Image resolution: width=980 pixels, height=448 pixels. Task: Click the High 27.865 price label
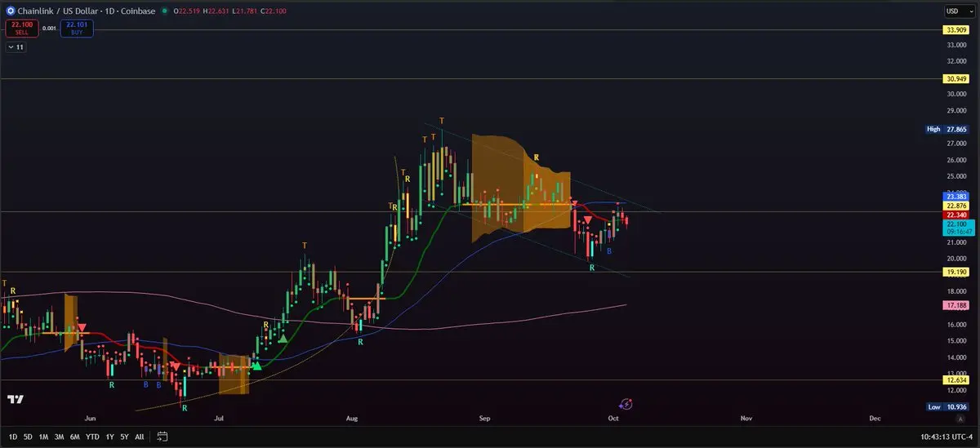click(947, 129)
